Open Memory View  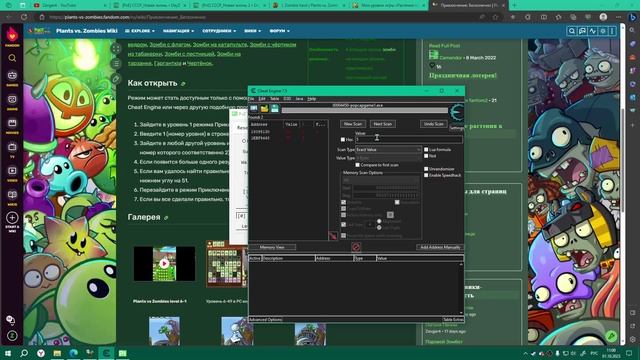(272, 247)
